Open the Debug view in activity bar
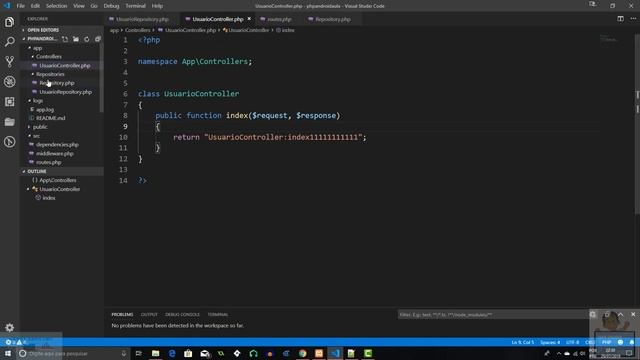 tap(9, 82)
